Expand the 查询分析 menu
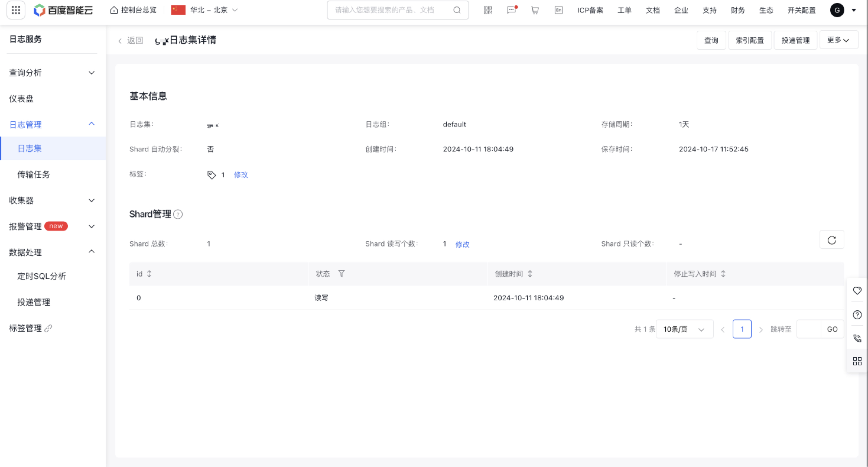This screenshot has width=868, height=467. click(x=52, y=73)
